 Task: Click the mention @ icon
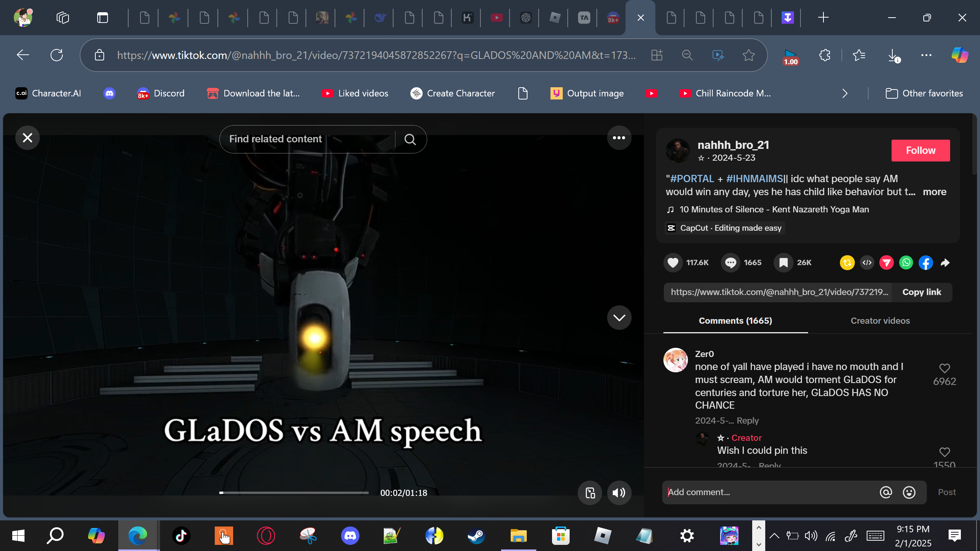(x=885, y=492)
